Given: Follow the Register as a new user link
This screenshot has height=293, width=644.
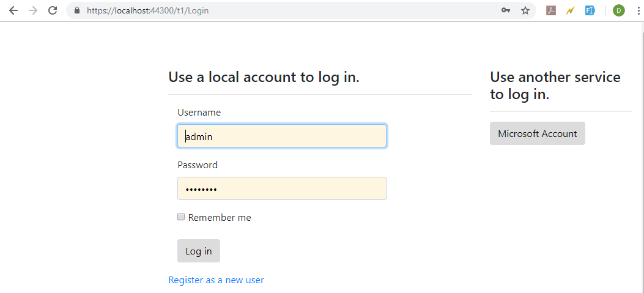Looking at the screenshot, I should click(x=216, y=280).
